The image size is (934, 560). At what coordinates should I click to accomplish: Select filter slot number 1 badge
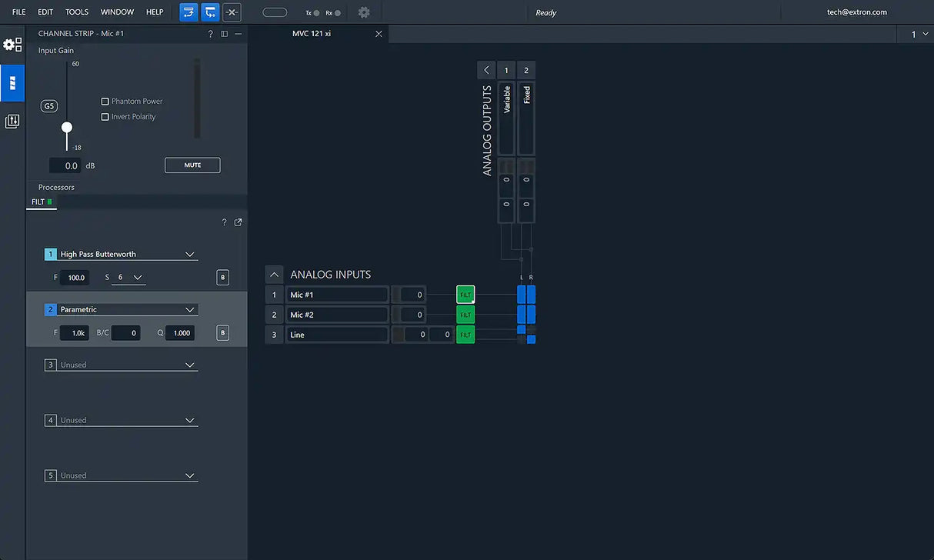tap(51, 255)
